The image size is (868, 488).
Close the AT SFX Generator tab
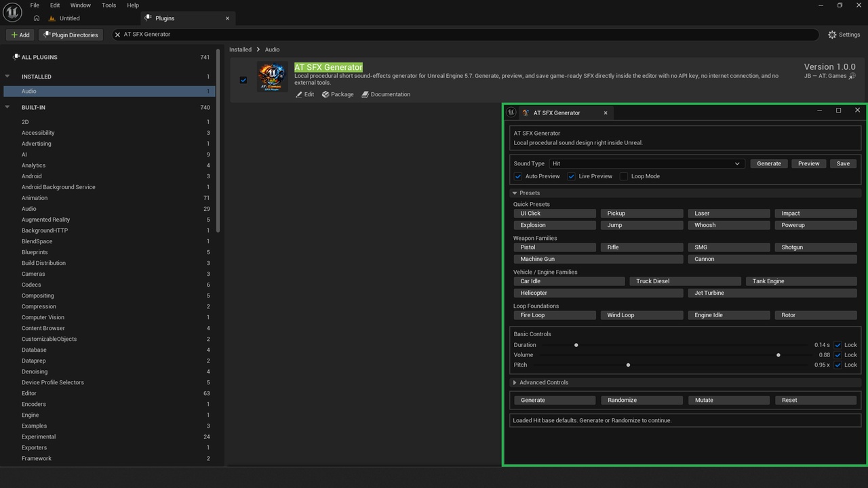click(x=606, y=113)
